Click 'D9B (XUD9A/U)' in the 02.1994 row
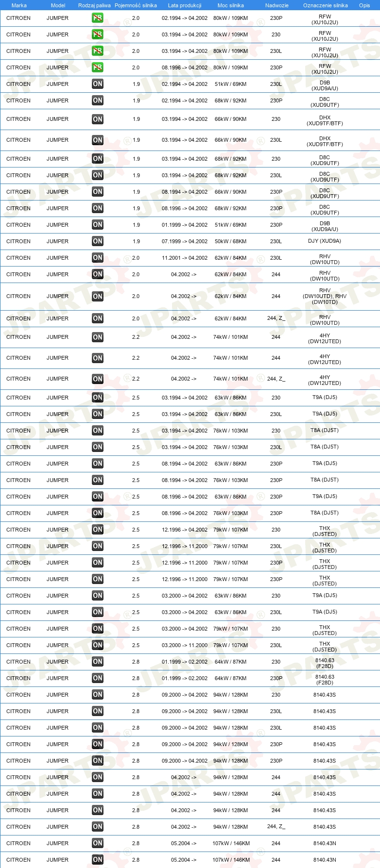Image resolution: width=380 pixels, height=868 pixels. coord(325,85)
